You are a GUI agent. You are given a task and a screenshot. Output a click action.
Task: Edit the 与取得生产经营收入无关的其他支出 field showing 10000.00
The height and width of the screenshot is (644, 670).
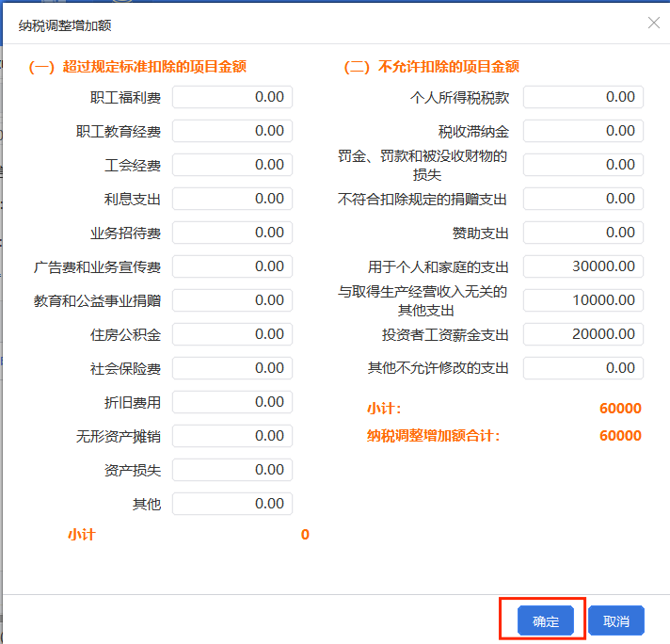point(583,300)
